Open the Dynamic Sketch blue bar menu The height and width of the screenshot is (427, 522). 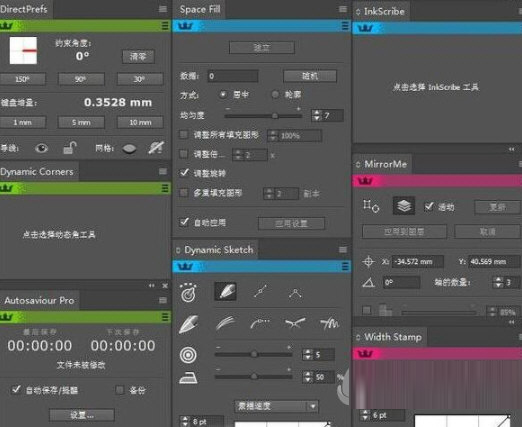click(x=345, y=266)
